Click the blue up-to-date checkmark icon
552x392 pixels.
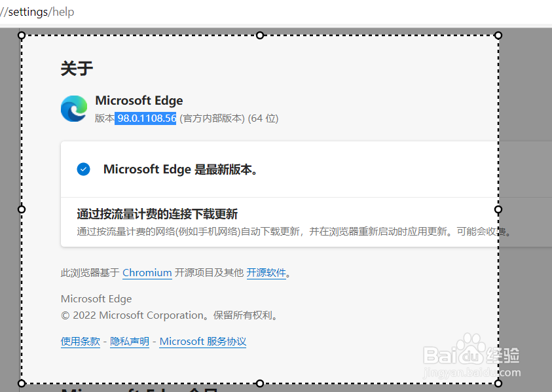click(x=83, y=169)
